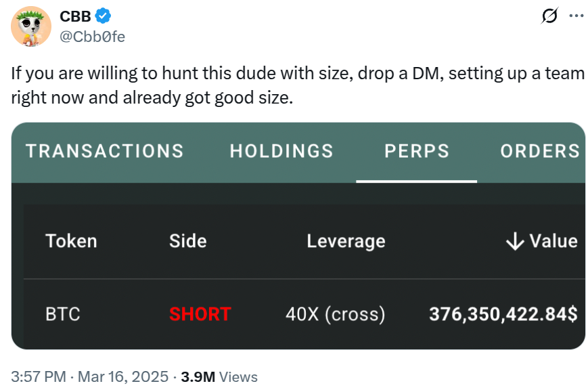Click the 3.9M Views count

[x=219, y=376]
